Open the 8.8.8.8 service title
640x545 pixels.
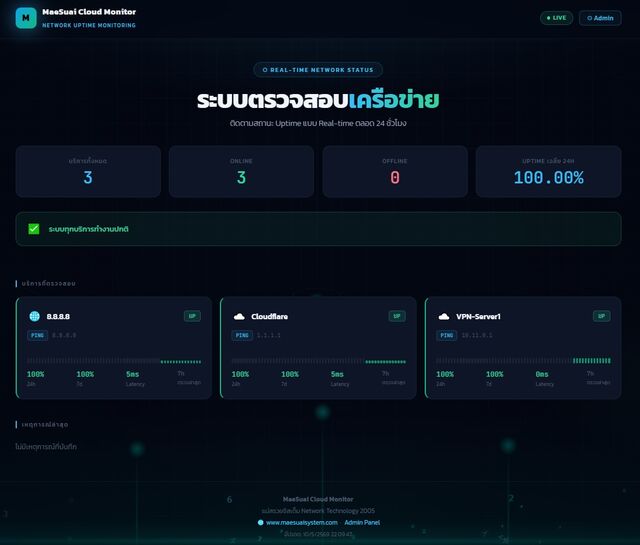tap(58, 316)
